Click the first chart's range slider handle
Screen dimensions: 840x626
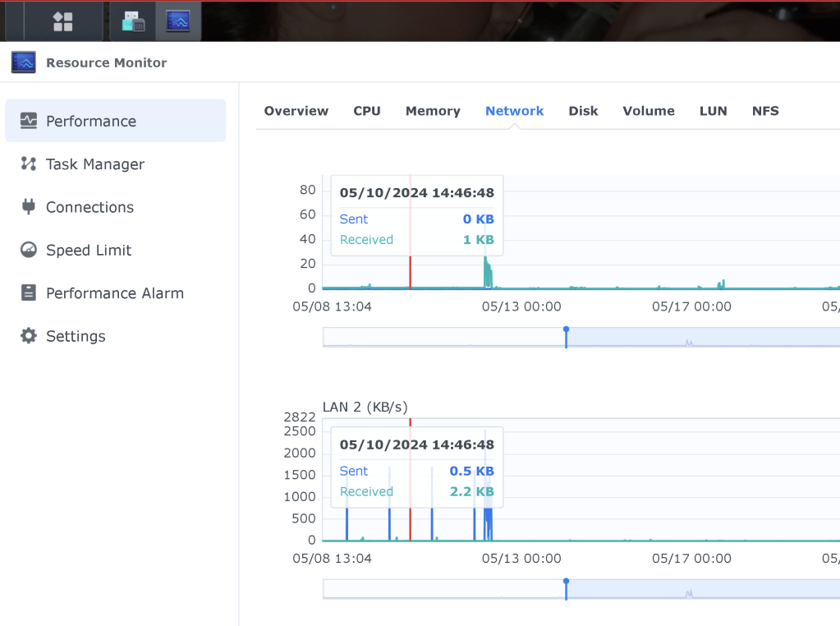click(567, 337)
